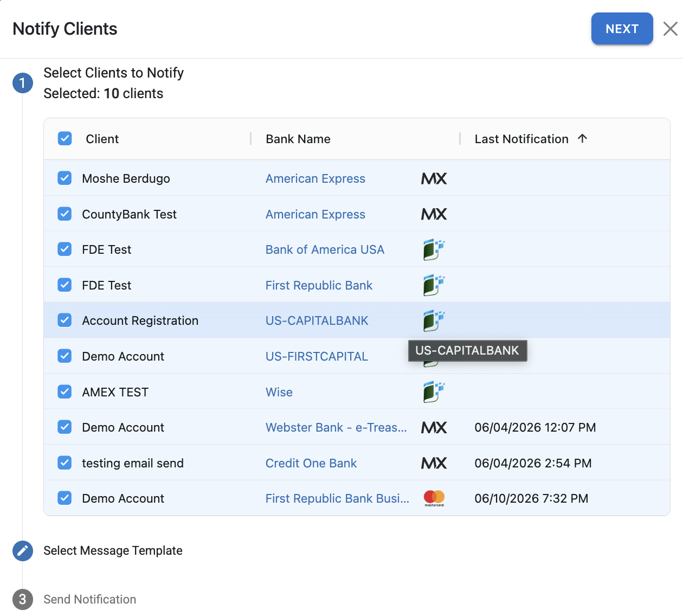Toggle the select-all Client header checkbox
683x616 pixels.
point(65,138)
